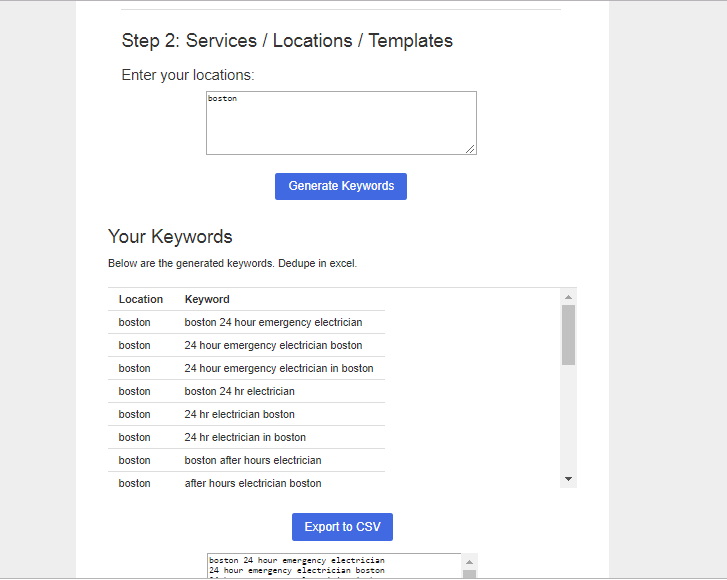Select 'after hours electrician boston' table row
The image size is (727, 580).
tap(253, 483)
